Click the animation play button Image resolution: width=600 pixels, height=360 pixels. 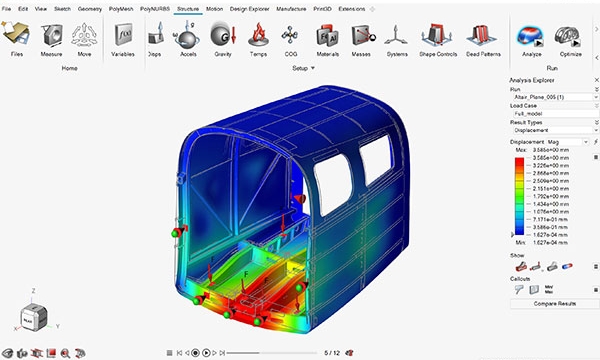pos(206,353)
